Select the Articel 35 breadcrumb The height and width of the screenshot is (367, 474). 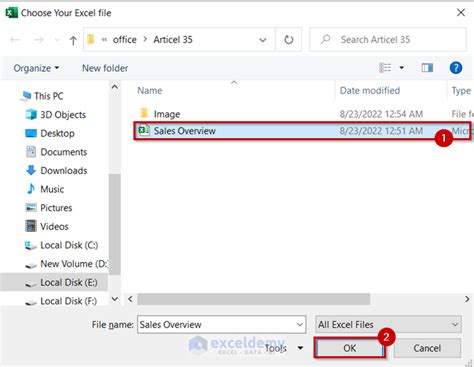coord(173,40)
